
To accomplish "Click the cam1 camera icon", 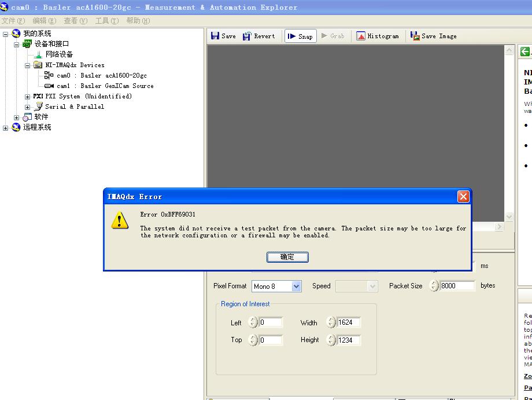I will (x=49, y=86).
